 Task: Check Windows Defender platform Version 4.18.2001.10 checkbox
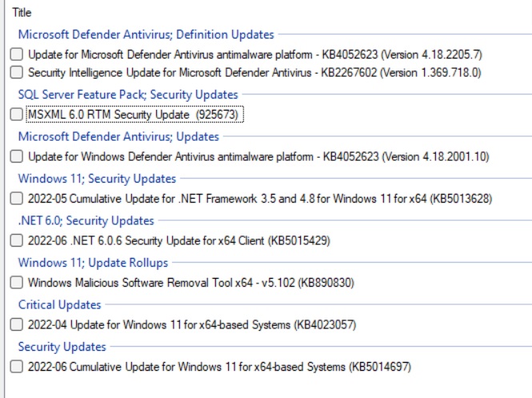18,156
